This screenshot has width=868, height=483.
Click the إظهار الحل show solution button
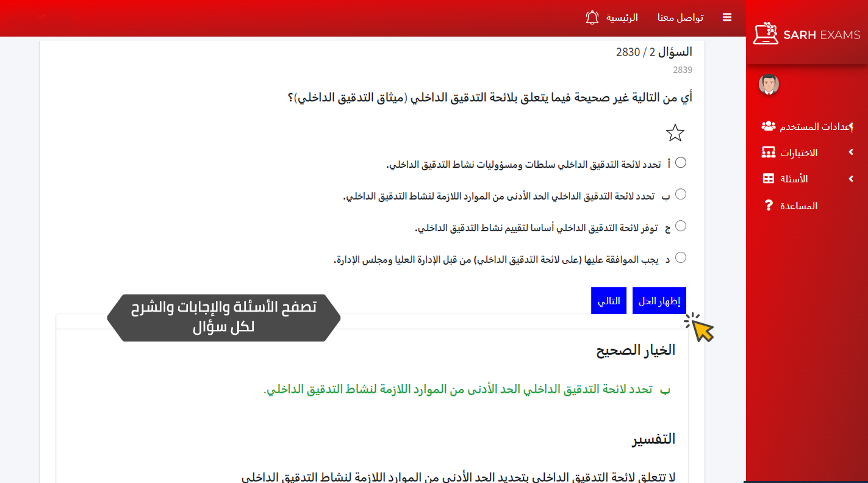[659, 301]
